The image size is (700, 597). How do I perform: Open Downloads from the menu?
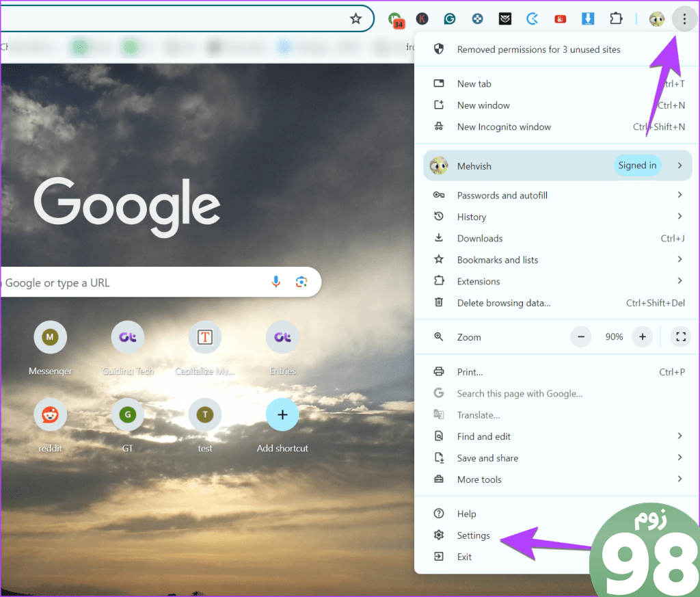tap(556, 238)
